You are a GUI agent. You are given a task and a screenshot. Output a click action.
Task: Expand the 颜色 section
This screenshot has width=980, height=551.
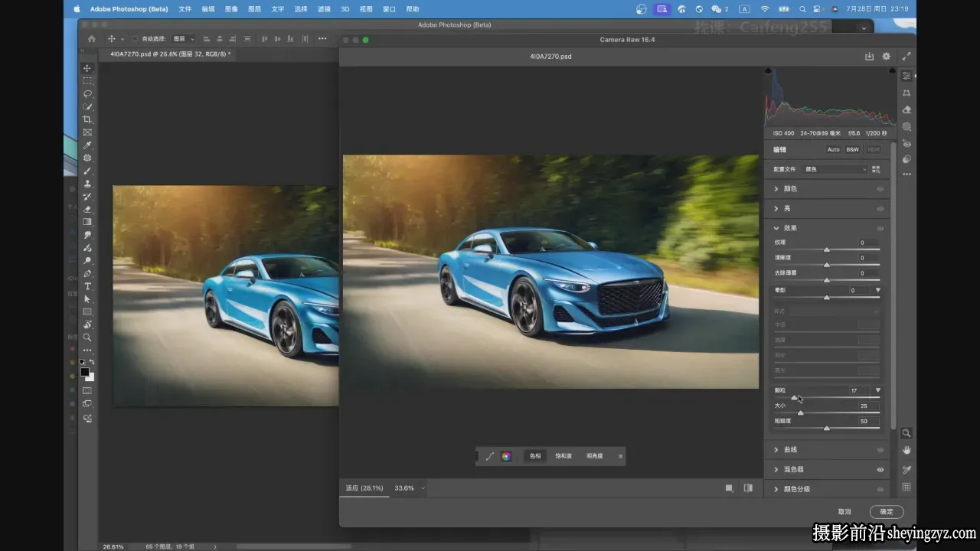(x=776, y=189)
